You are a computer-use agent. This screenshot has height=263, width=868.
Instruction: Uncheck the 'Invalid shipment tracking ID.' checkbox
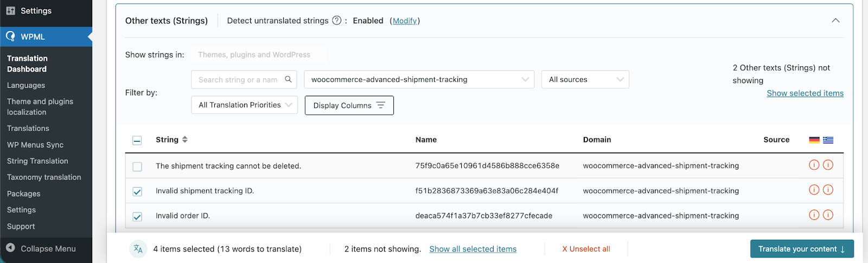[137, 191]
